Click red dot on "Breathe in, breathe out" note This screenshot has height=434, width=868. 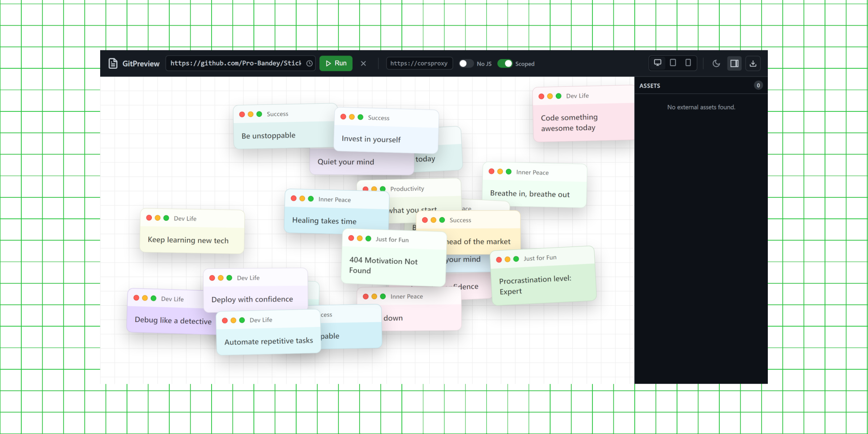[x=491, y=171]
